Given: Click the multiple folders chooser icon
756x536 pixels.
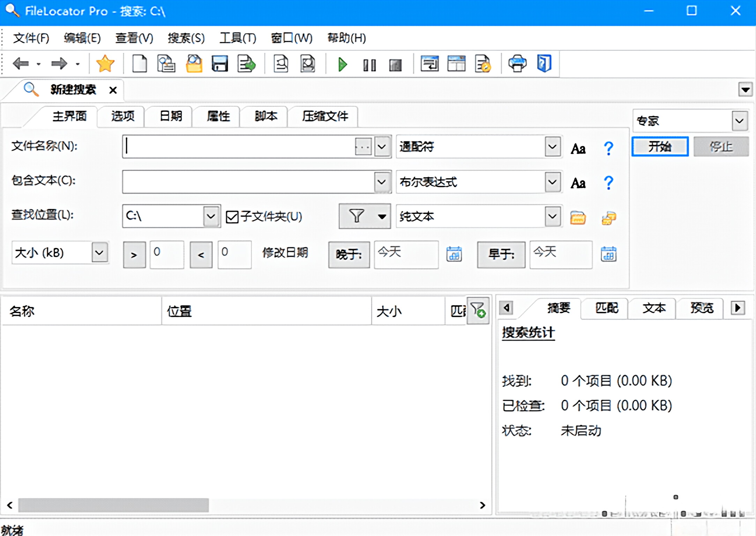Looking at the screenshot, I should (609, 218).
